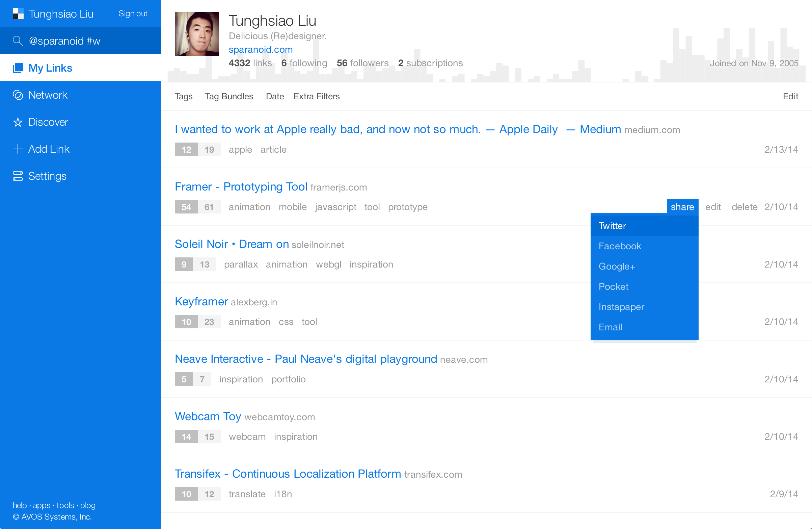Click the 23 count badge on Keyframer
The width and height of the screenshot is (812, 529).
(x=209, y=322)
